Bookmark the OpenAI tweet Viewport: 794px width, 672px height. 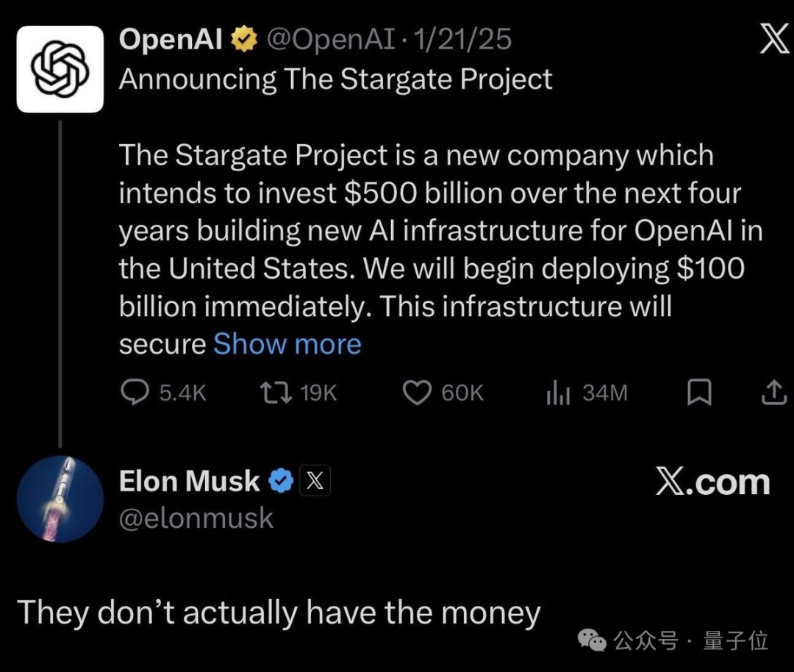pyautogui.click(x=700, y=393)
